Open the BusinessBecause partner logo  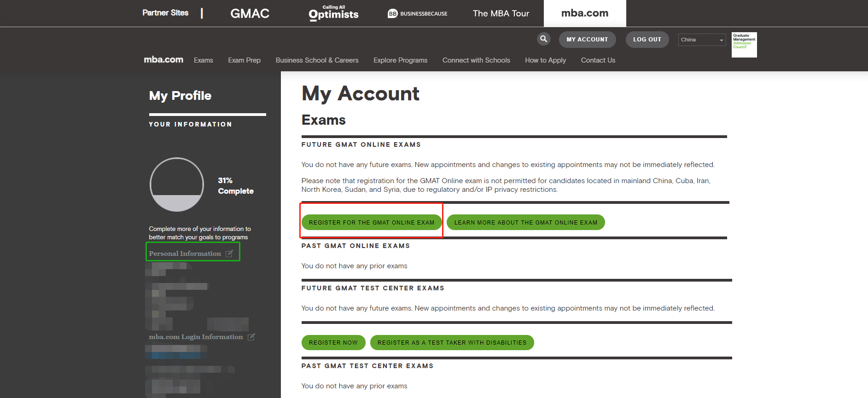[418, 13]
